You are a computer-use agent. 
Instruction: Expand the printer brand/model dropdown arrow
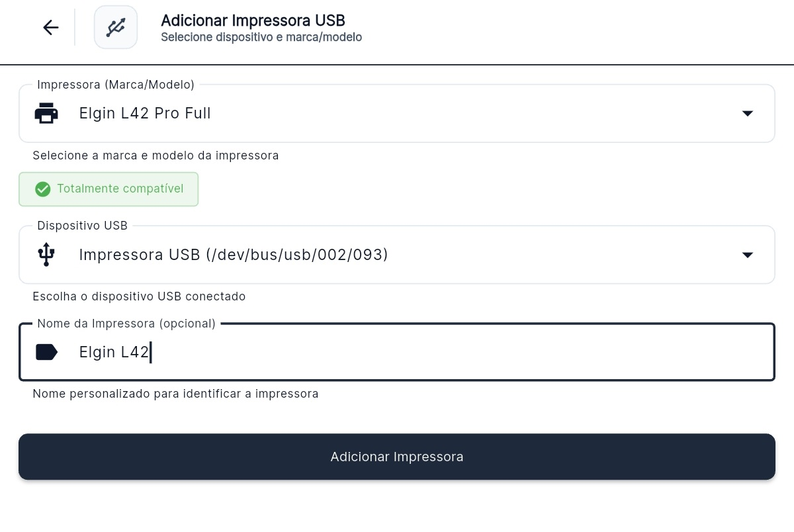tap(748, 114)
